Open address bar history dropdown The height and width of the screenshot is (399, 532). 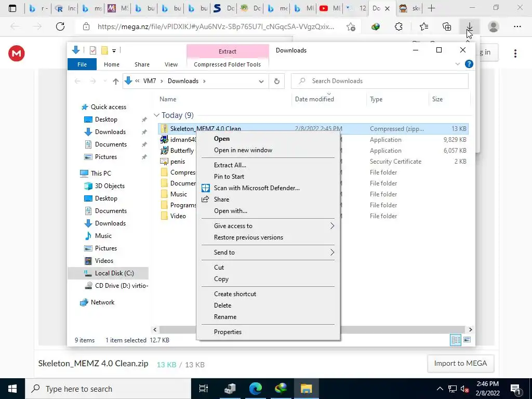tap(261, 81)
